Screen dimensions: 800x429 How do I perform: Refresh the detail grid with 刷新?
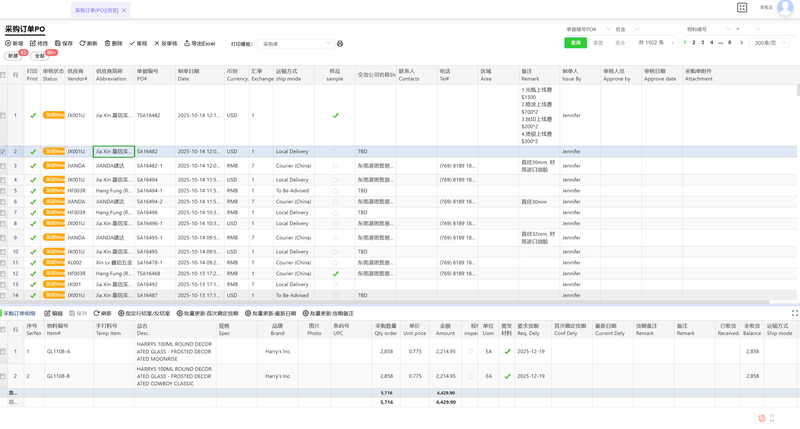[x=102, y=313]
